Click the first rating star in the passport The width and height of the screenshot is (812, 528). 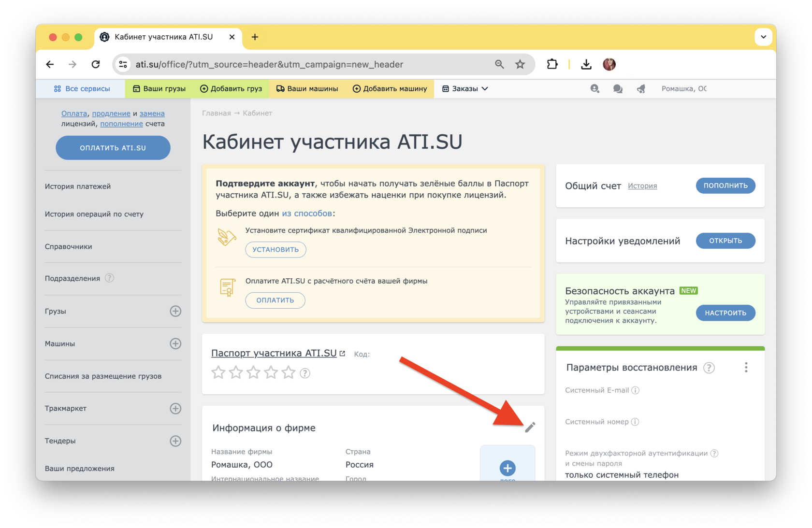(218, 372)
